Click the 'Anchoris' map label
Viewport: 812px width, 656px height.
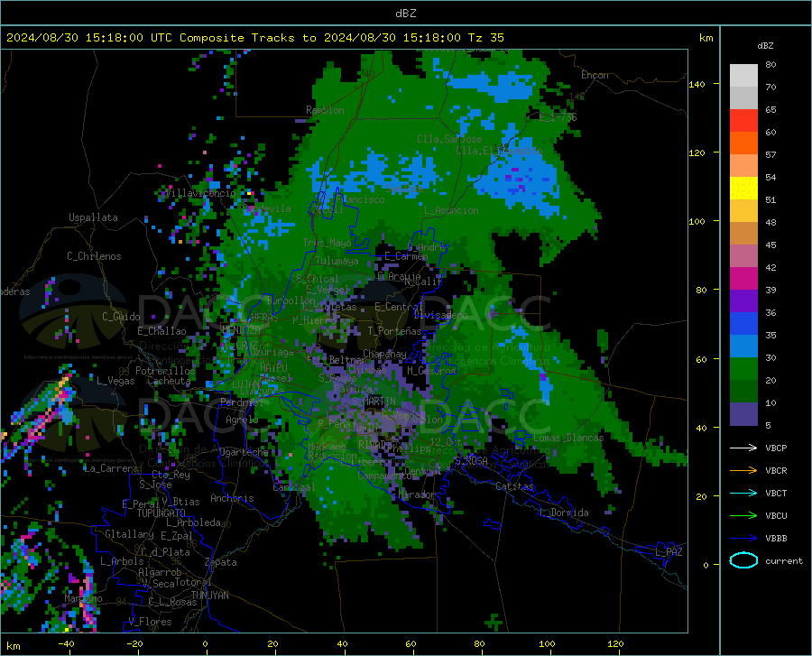[232, 499]
